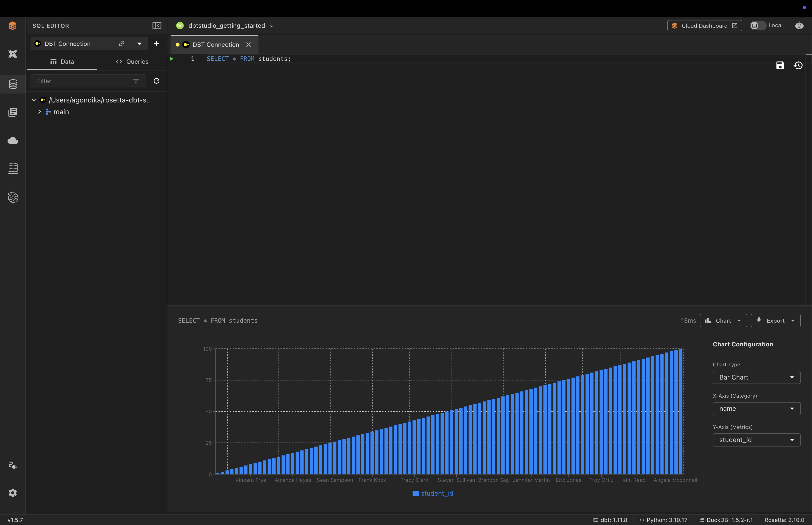Viewport: 812px width, 525px height.
Task: Save the current query
Action: (780, 66)
